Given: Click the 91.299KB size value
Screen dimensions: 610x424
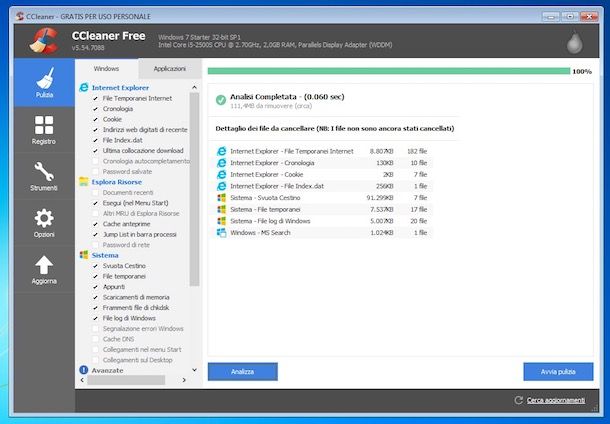Looking at the screenshot, I should click(380, 198).
